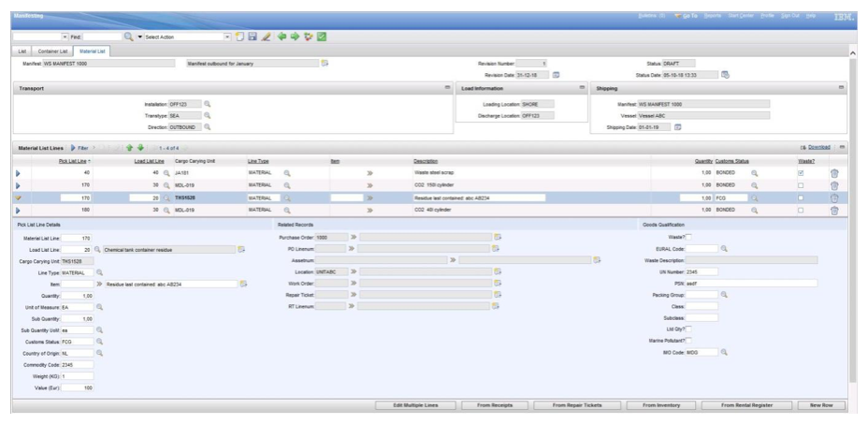Screen dimensions: 868x424
Task: Collapse the Transport section
Action: tap(447, 88)
